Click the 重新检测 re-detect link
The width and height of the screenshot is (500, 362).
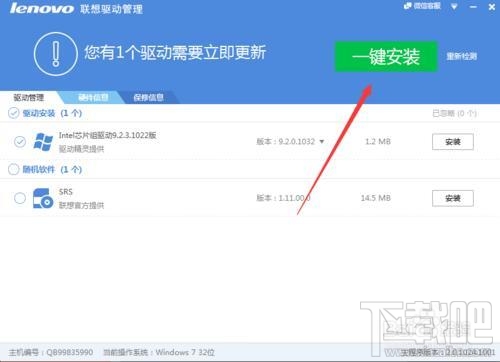pos(462,56)
